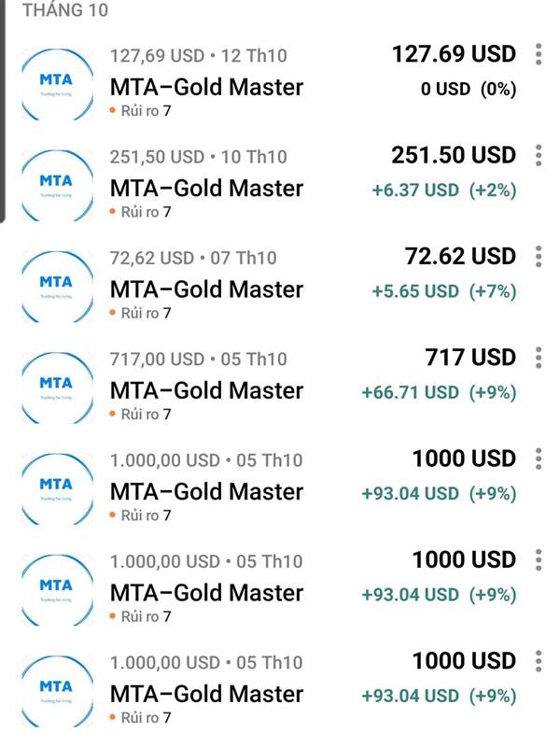The image size is (560, 747).
Task: Open options menu for 251.50 USD entry
Action: click(539, 155)
